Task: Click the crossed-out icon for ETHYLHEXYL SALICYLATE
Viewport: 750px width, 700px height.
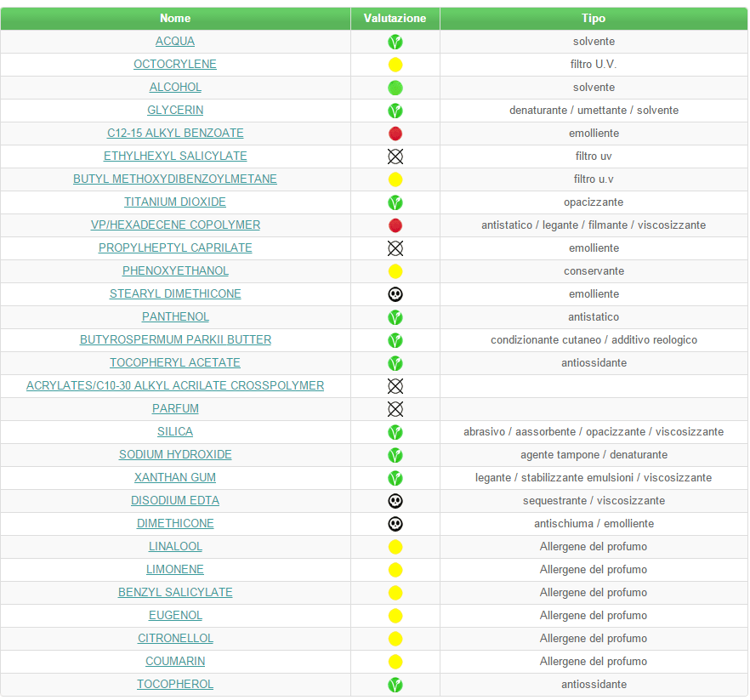Action: pos(395,157)
